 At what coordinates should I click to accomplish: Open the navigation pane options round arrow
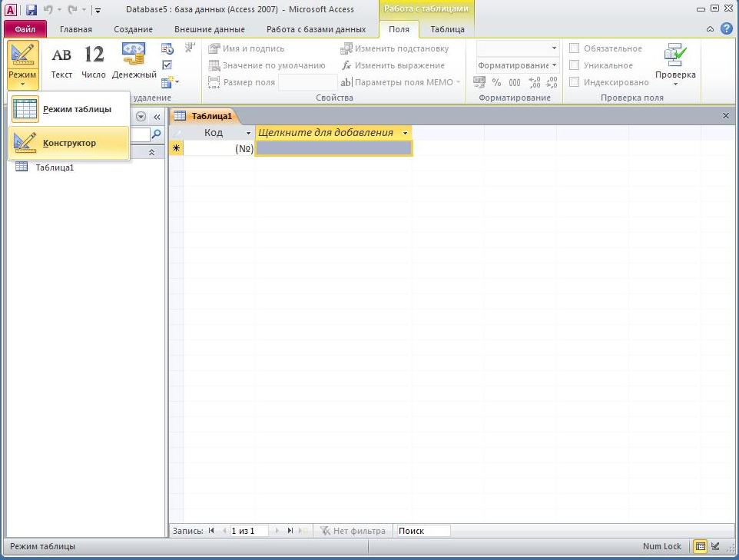click(x=141, y=117)
